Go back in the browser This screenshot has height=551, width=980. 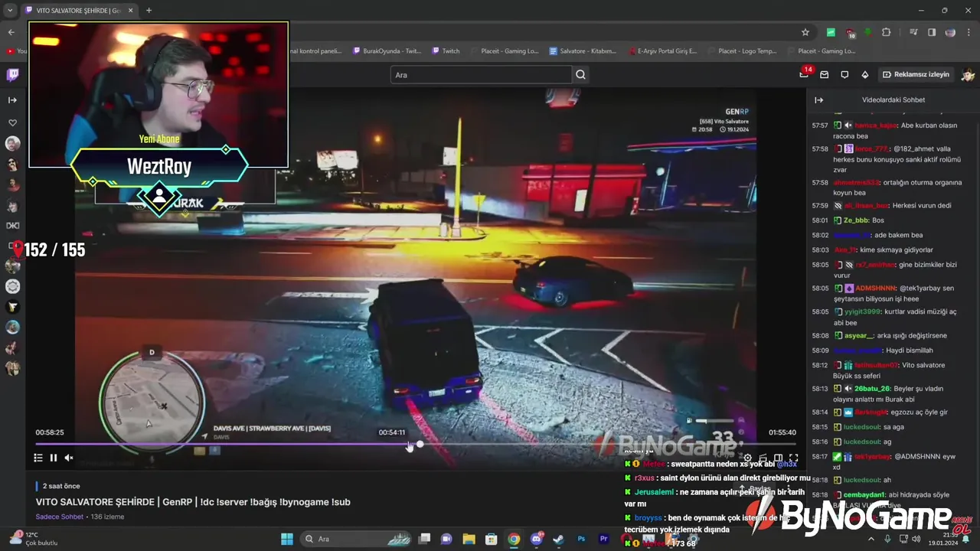pos(11,32)
